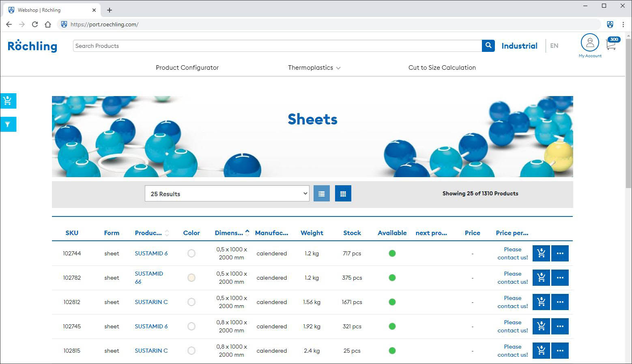Screen dimensions: 632x364
Task: Add SKU 102812 to cart
Action: [541, 302]
